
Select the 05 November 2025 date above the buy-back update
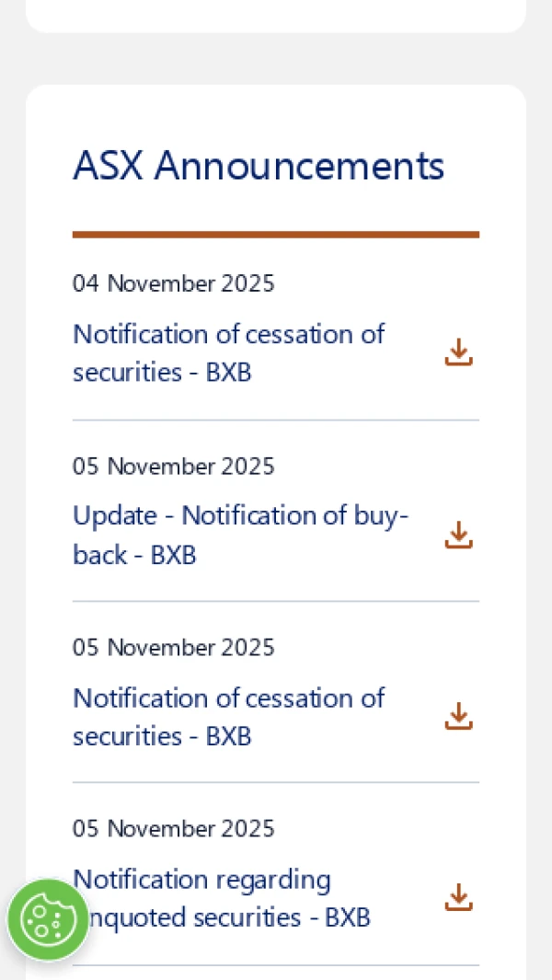(173, 466)
